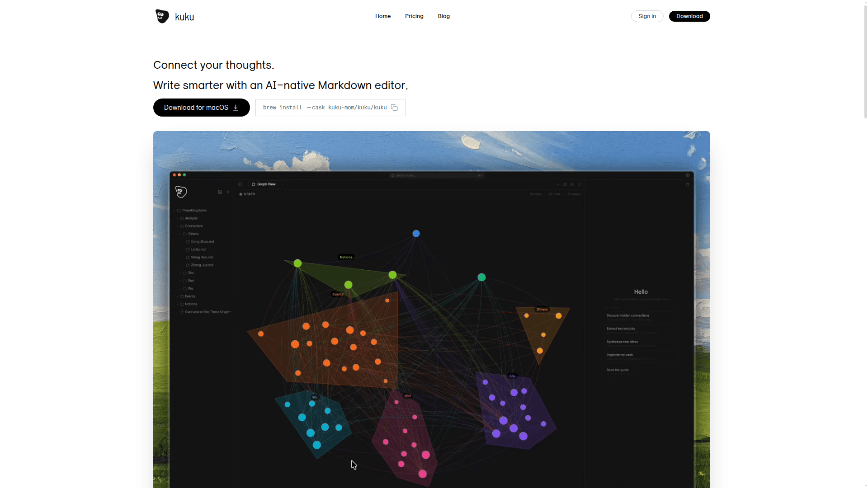Go to the Blog nav item
This screenshot has width=868, height=488.
[x=443, y=16]
